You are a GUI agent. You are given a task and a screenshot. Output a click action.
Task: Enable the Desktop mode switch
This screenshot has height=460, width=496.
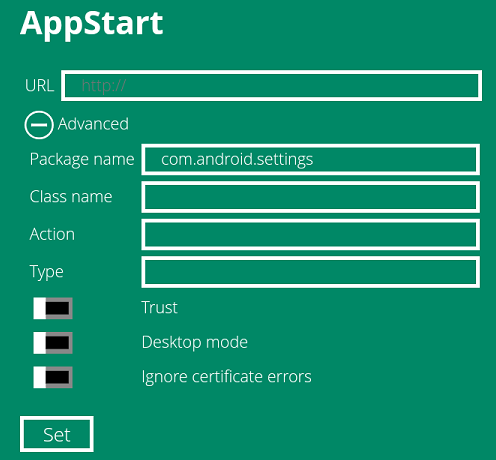(53, 343)
